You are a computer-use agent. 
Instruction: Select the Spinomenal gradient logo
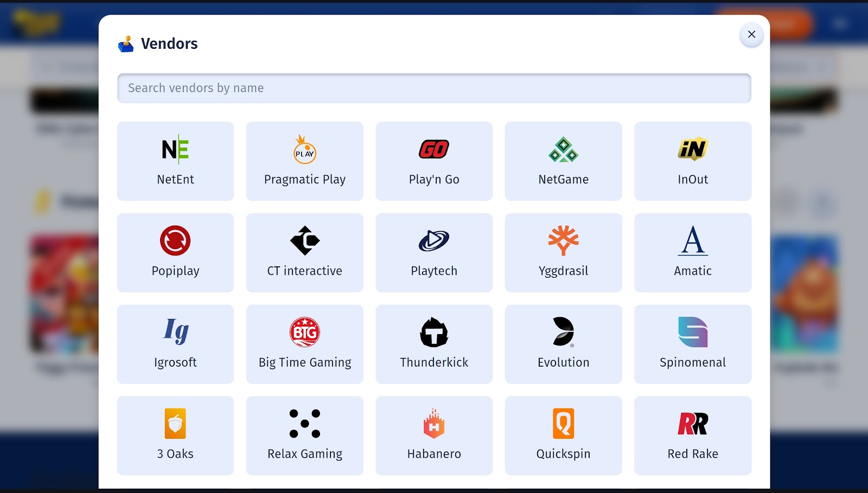[693, 332]
